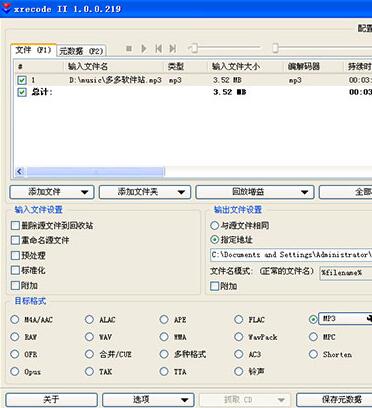Switch to the 文件 (F1) tab
372x408 pixels.
point(33,50)
